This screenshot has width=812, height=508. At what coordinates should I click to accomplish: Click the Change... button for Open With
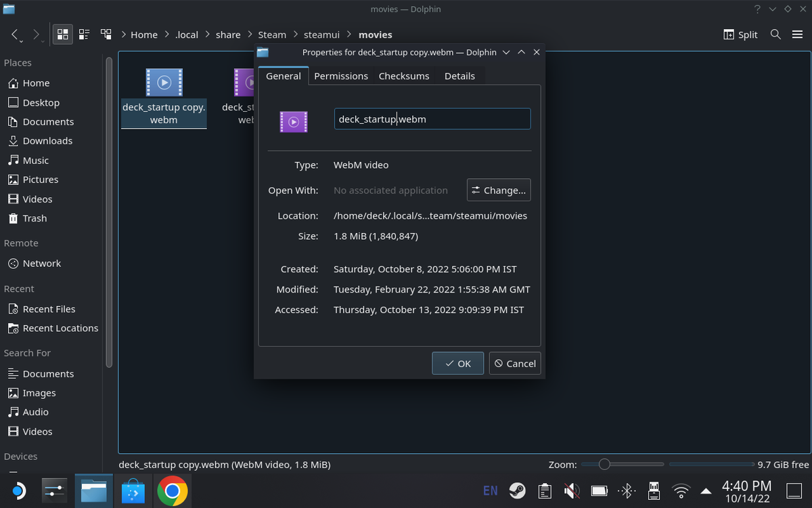pos(499,190)
